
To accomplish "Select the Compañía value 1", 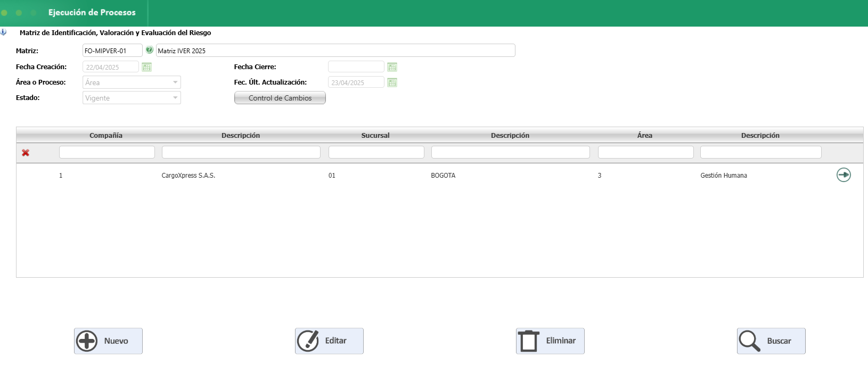I will 61,176.
